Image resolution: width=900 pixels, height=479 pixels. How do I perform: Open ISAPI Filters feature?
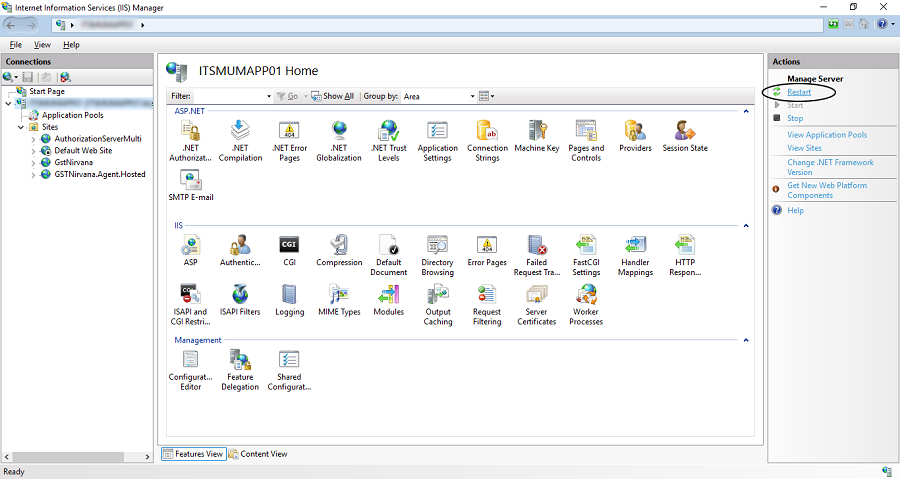tap(240, 300)
